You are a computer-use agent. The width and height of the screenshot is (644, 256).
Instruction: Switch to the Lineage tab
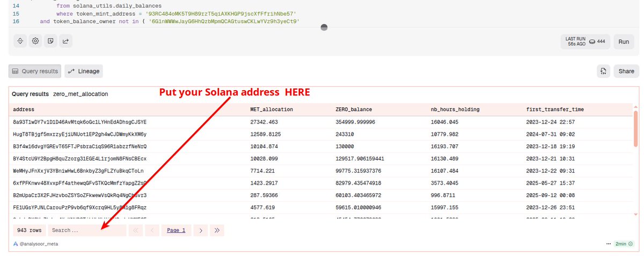[84, 71]
